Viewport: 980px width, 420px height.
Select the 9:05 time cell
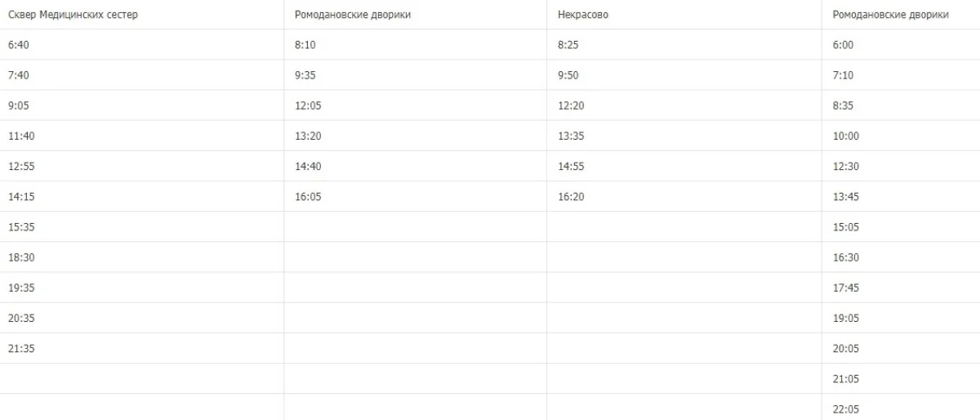pyautogui.click(x=19, y=105)
